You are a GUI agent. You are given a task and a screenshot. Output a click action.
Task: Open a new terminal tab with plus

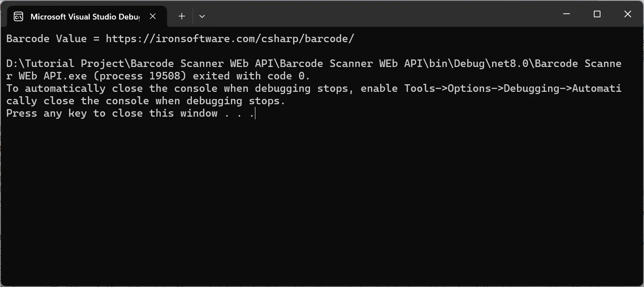182,16
